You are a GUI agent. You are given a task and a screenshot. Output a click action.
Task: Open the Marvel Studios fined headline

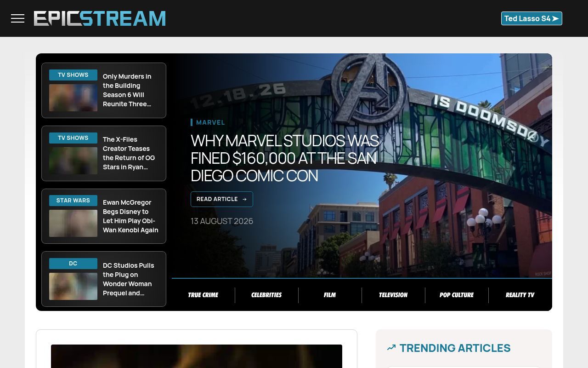point(285,158)
